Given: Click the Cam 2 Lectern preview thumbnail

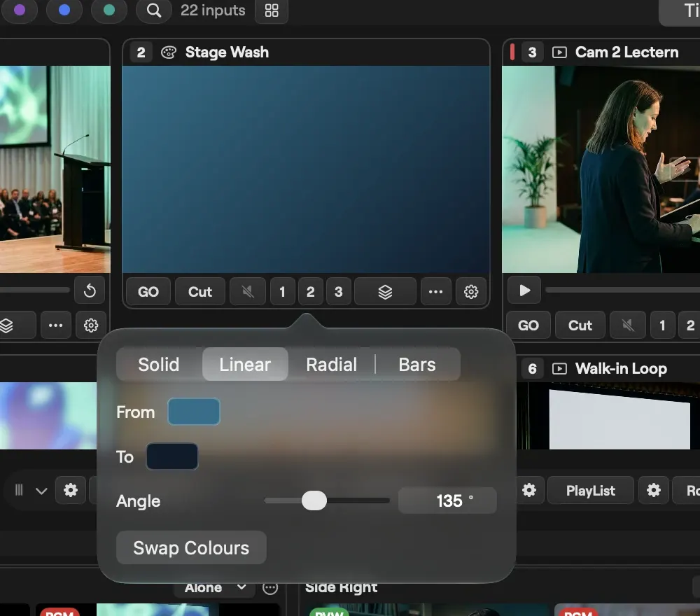Looking at the screenshot, I should pyautogui.click(x=601, y=169).
